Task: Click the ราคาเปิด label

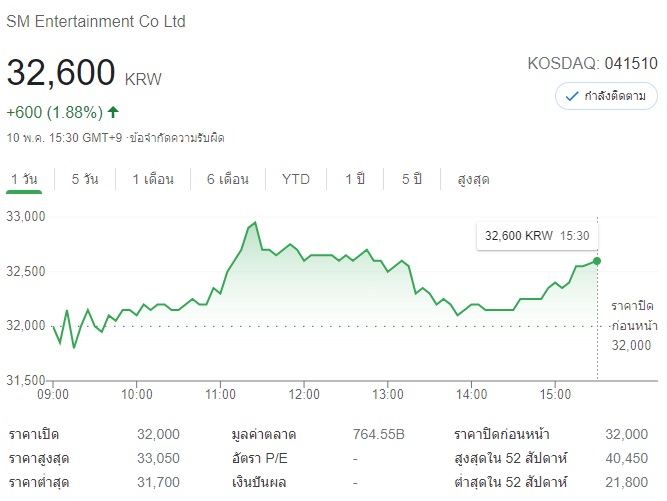Action: 34,435
